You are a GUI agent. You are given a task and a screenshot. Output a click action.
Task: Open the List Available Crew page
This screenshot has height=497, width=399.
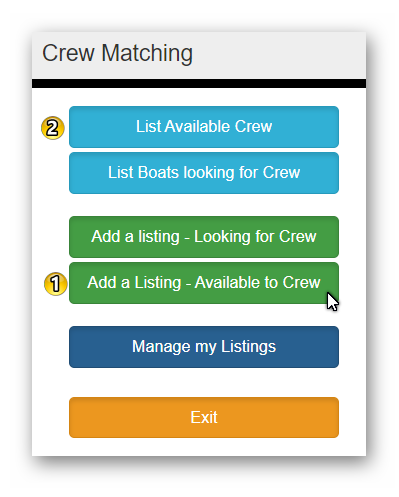click(x=204, y=127)
